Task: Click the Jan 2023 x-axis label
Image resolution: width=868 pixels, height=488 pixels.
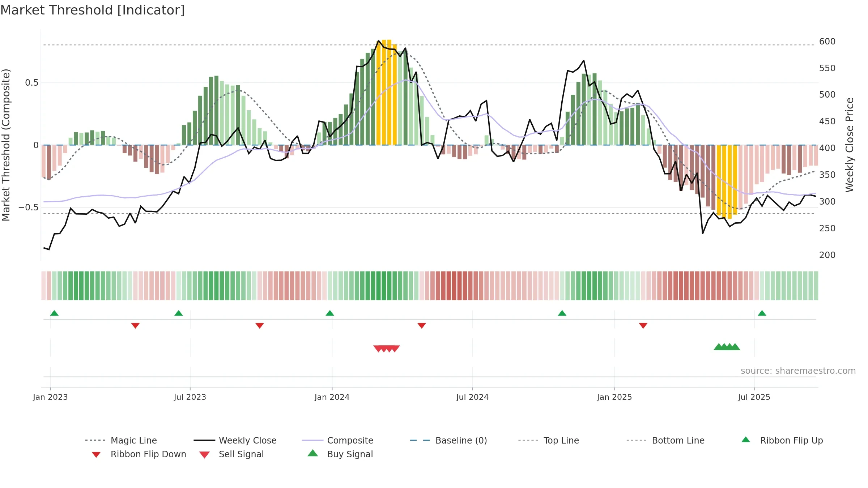Action: pos(50,397)
